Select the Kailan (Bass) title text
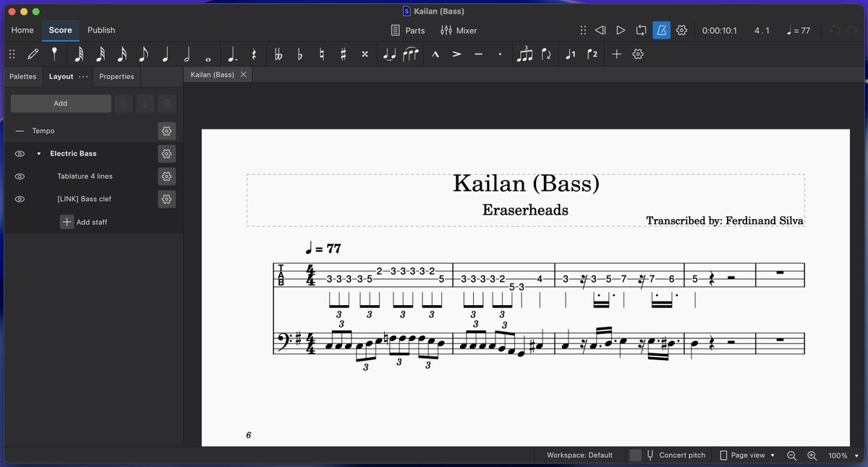 pos(526,184)
